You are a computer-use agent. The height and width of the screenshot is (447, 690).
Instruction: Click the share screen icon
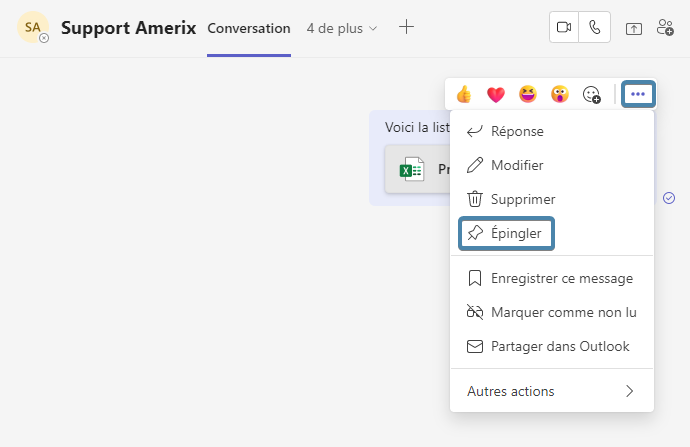tap(634, 28)
